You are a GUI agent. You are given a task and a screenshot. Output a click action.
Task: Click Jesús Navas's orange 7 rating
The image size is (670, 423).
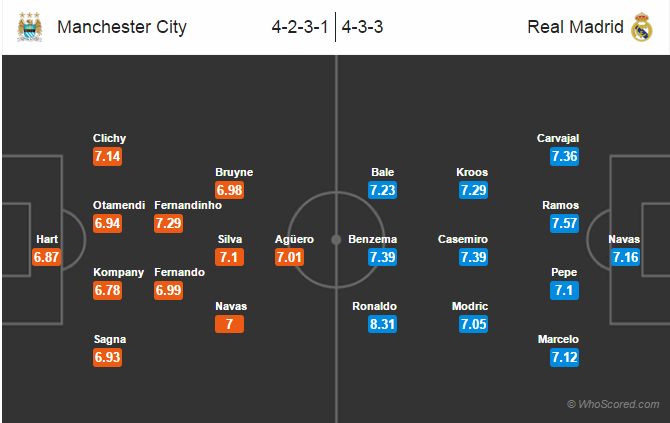[229, 324]
